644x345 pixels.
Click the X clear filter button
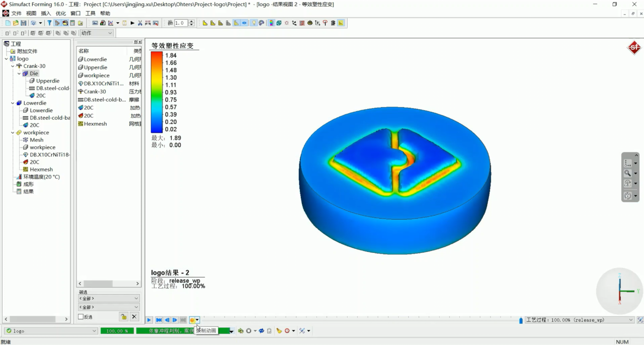pos(134,316)
